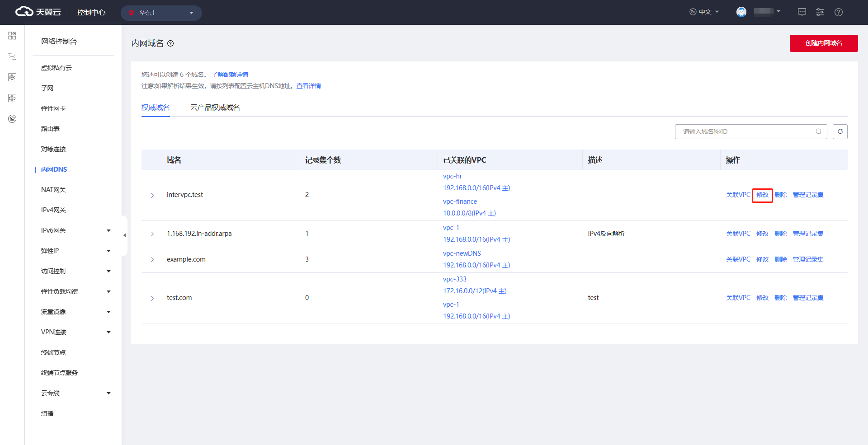Open the 中文 language dropdown
This screenshot has height=445, width=868.
(x=704, y=12)
